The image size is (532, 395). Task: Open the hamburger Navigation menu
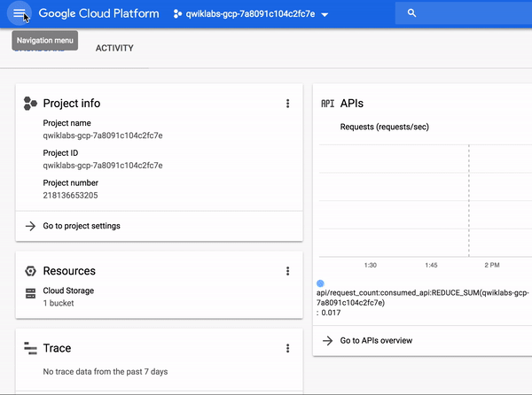20,14
